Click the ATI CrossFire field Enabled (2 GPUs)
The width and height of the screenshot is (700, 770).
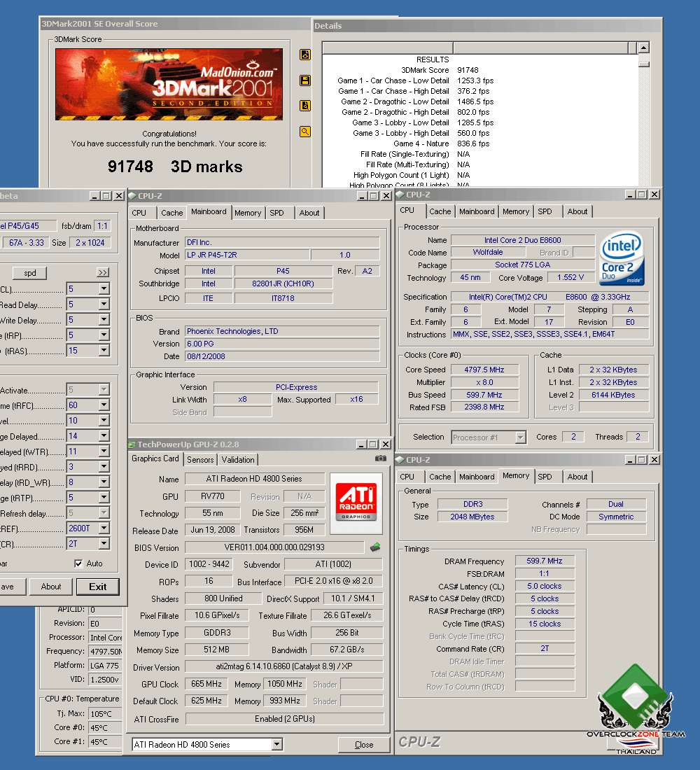(284, 718)
